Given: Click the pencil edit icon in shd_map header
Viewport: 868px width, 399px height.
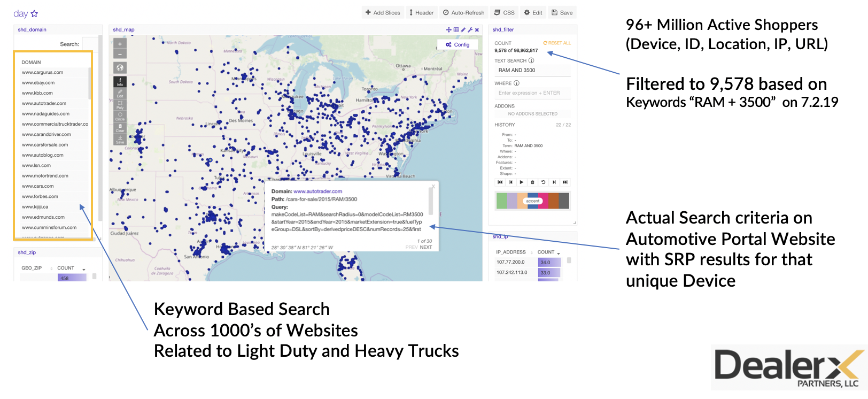Looking at the screenshot, I should [463, 30].
